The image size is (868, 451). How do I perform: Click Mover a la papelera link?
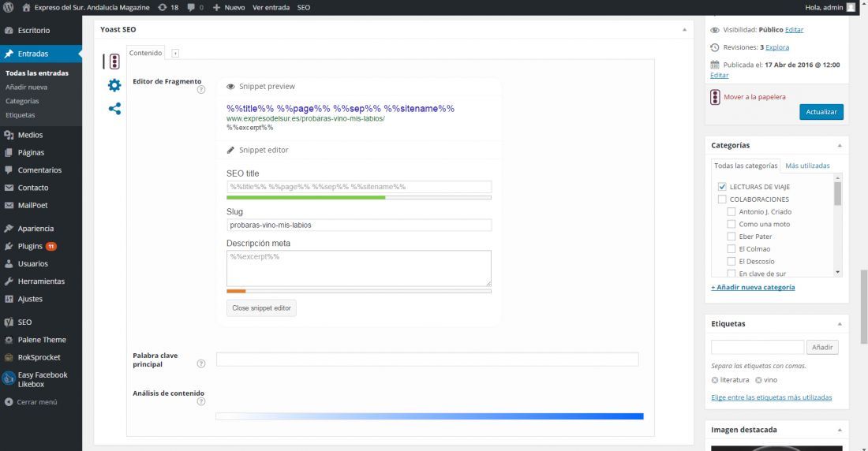point(754,97)
